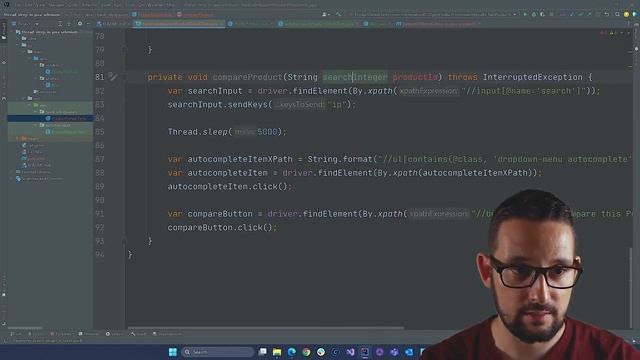Start debugging with the bug icon
640x360 pixels.
coord(534,14)
